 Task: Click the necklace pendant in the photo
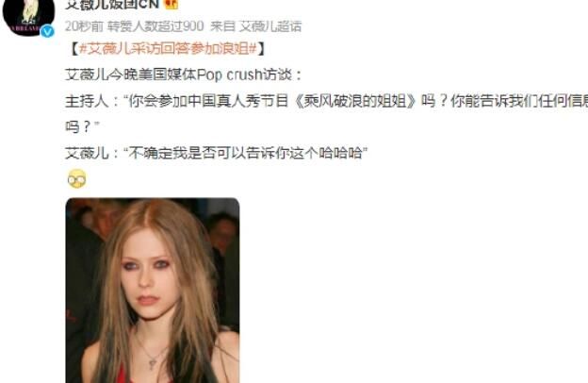153,363
